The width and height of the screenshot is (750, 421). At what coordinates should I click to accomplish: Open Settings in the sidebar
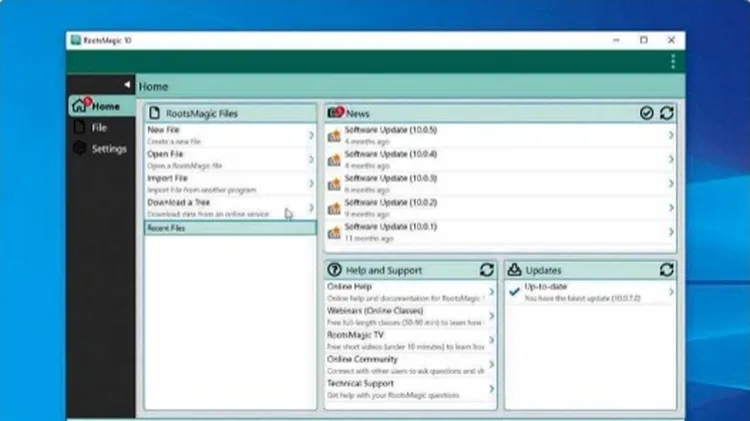pyautogui.click(x=101, y=149)
